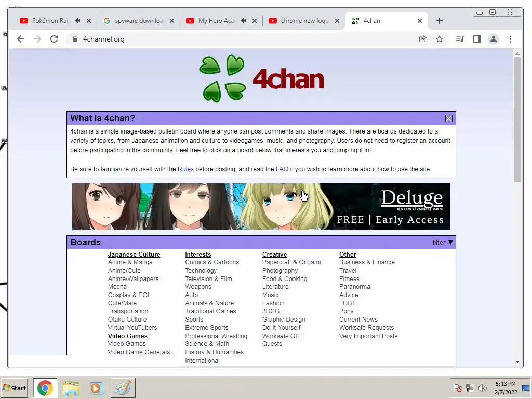Open the Paranormal board
This screenshot has width=532, height=399.
(x=355, y=287)
